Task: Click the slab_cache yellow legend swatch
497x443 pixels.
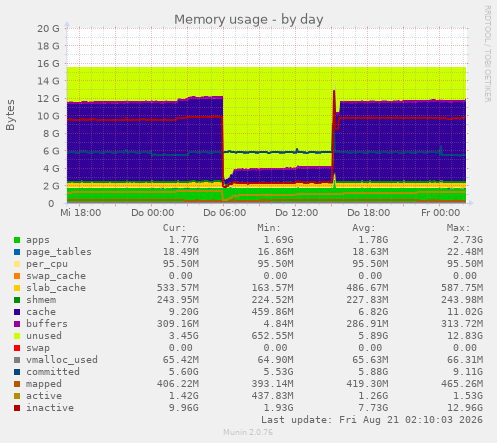Action: point(17,288)
